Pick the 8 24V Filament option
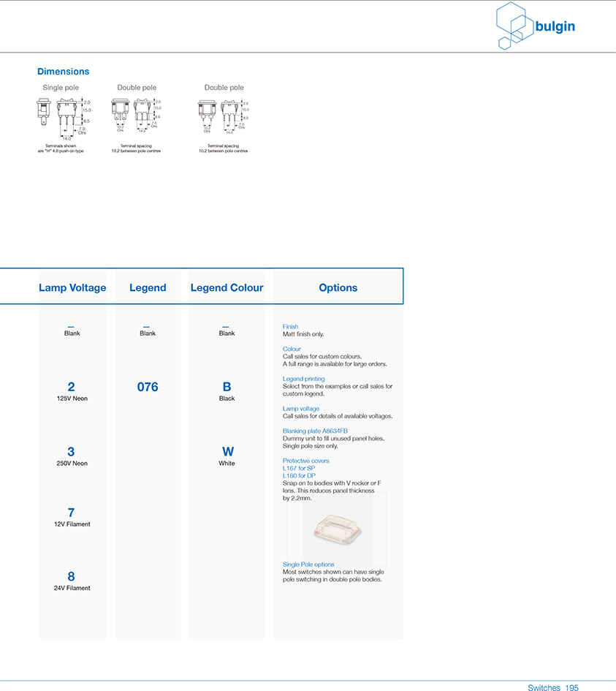Image resolution: width=616 pixels, height=691 pixels. [x=72, y=581]
